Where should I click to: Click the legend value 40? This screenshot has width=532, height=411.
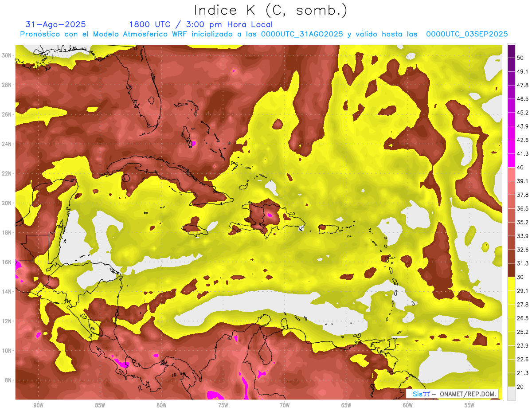point(520,168)
